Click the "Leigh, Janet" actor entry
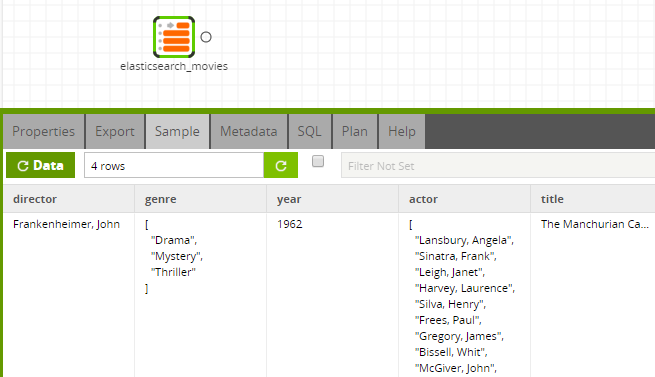 tap(450, 273)
